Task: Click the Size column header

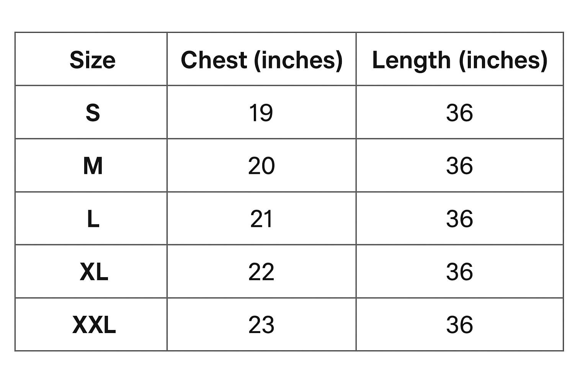Action: (92, 60)
